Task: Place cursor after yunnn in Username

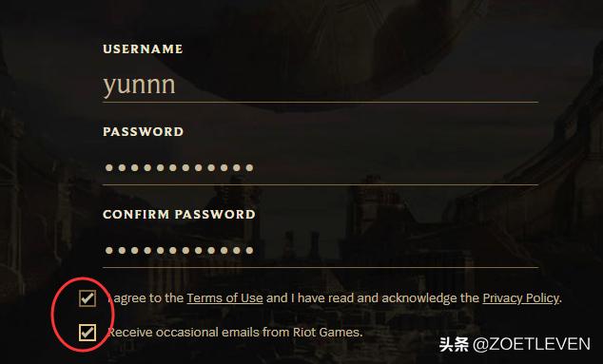Action: coord(177,86)
